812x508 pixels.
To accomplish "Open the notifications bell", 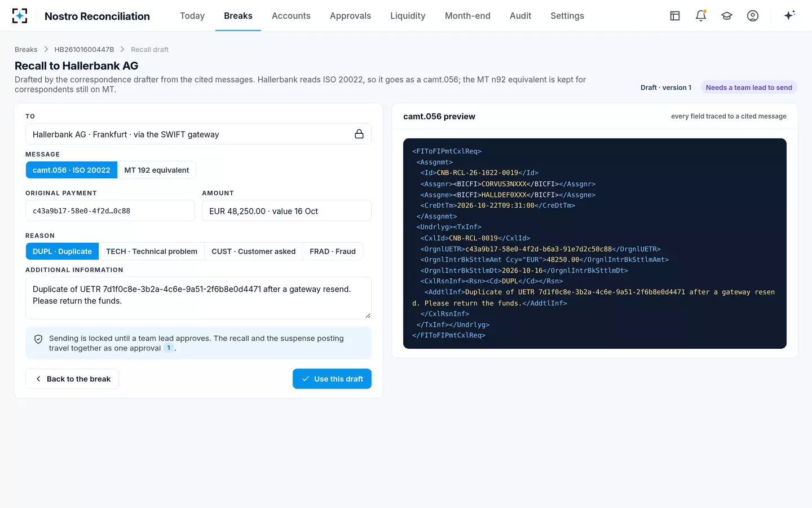I will pos(701,16).
